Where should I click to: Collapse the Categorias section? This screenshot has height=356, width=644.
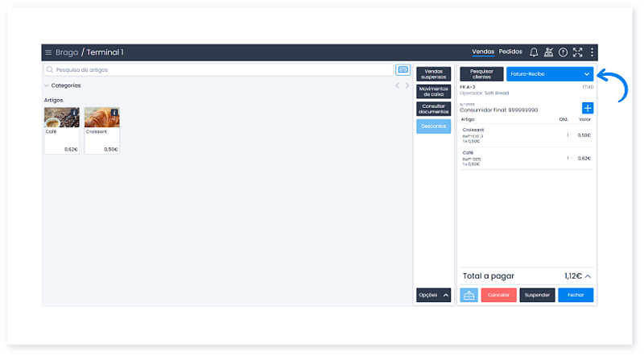47,85
